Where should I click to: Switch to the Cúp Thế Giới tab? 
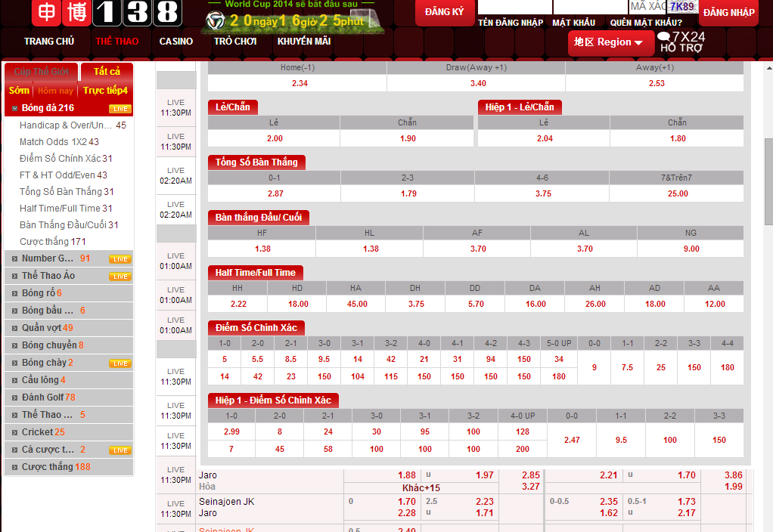pos(42,71)
